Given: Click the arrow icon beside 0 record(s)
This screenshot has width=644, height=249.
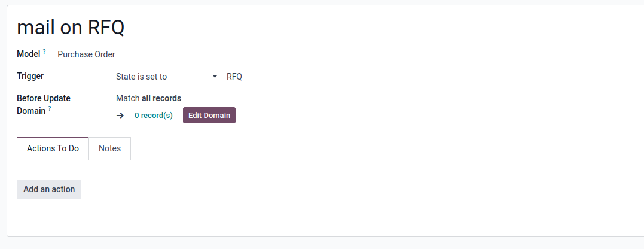Looking at the screenshot, I should pos(120,116).
